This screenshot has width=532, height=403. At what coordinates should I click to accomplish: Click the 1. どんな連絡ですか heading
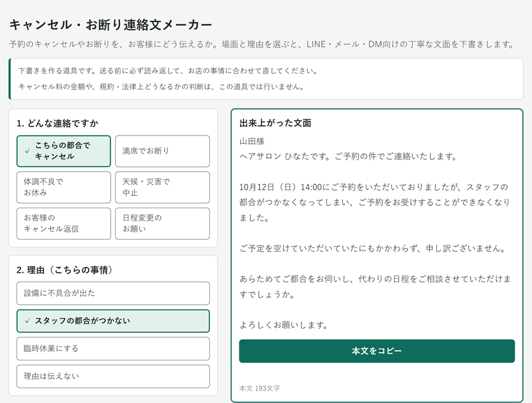(x=57, y=123)
